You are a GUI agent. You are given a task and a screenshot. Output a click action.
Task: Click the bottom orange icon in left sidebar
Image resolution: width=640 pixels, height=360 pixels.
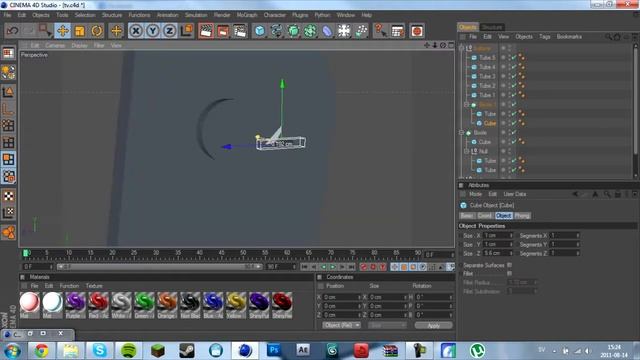click(8, 233)
